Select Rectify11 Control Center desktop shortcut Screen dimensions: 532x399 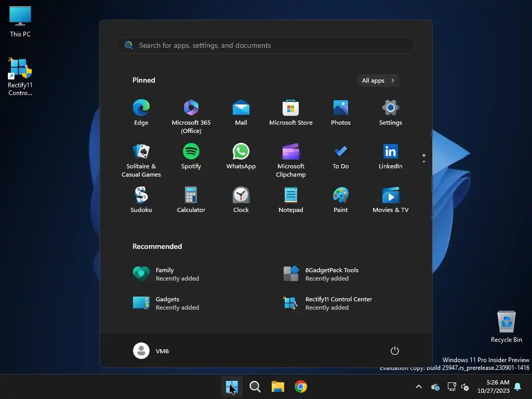tap(20, 77)
